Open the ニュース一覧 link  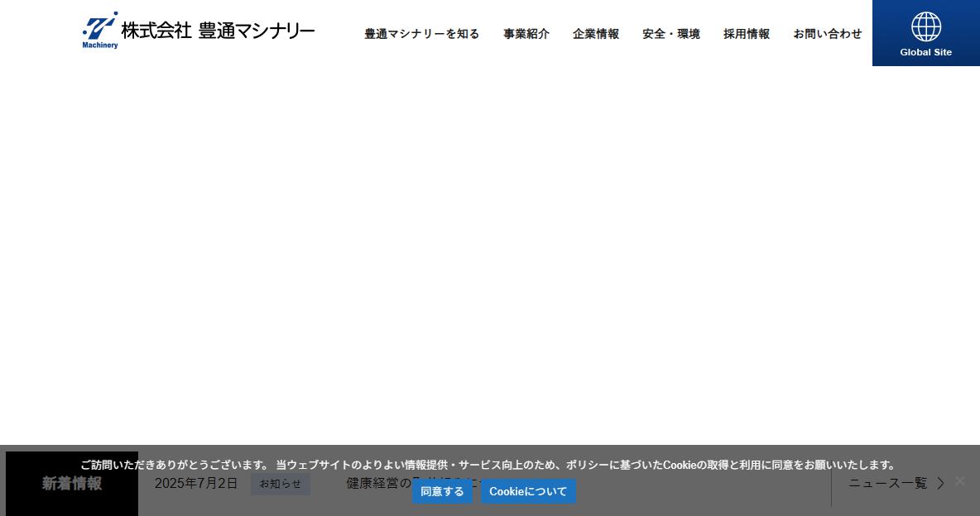[887, 483]
